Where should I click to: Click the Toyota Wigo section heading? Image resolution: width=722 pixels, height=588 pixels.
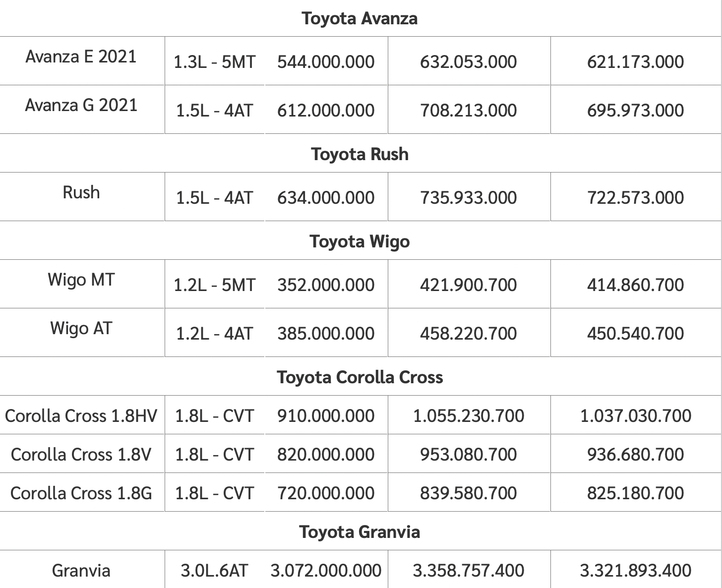coord(360,241)
